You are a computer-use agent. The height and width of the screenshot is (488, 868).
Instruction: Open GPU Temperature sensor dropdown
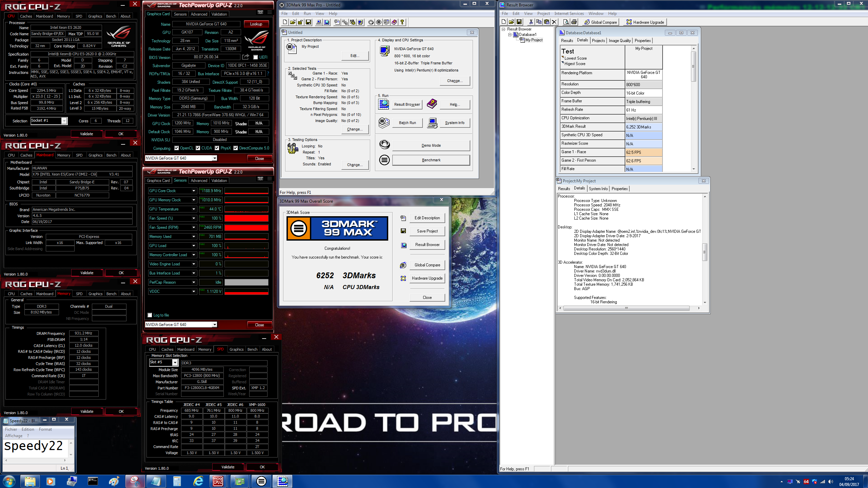click(x=194, y=209)
